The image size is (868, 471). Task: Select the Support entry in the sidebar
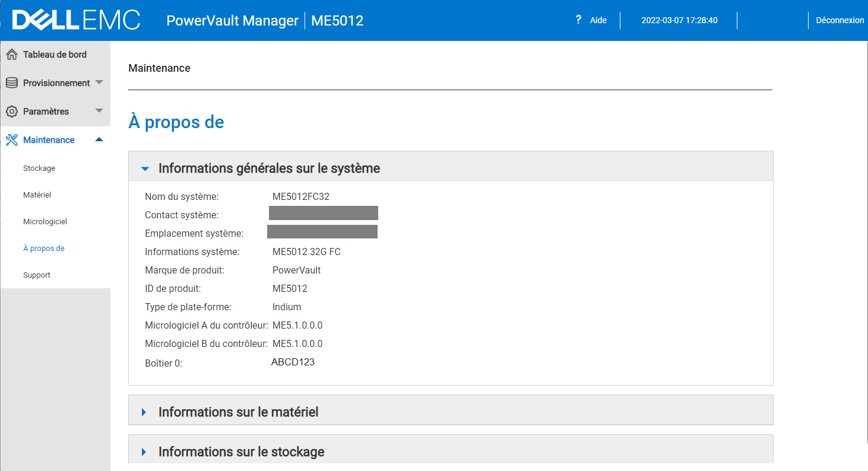click(36, 275)
